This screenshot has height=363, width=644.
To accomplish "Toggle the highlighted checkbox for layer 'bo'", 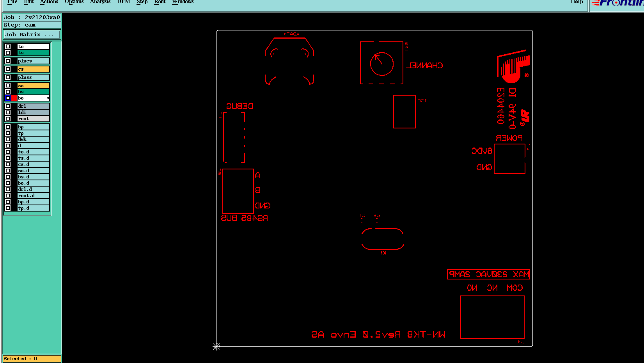I will 8,98.
